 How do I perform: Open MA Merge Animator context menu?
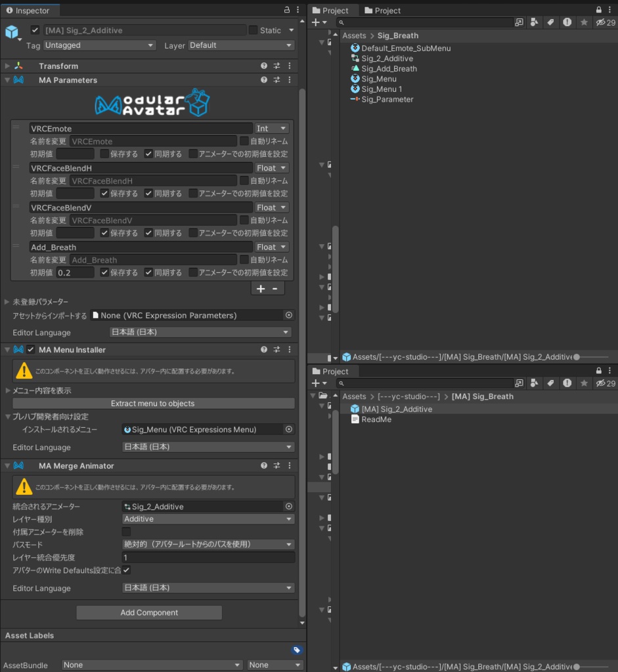(290, 465)
